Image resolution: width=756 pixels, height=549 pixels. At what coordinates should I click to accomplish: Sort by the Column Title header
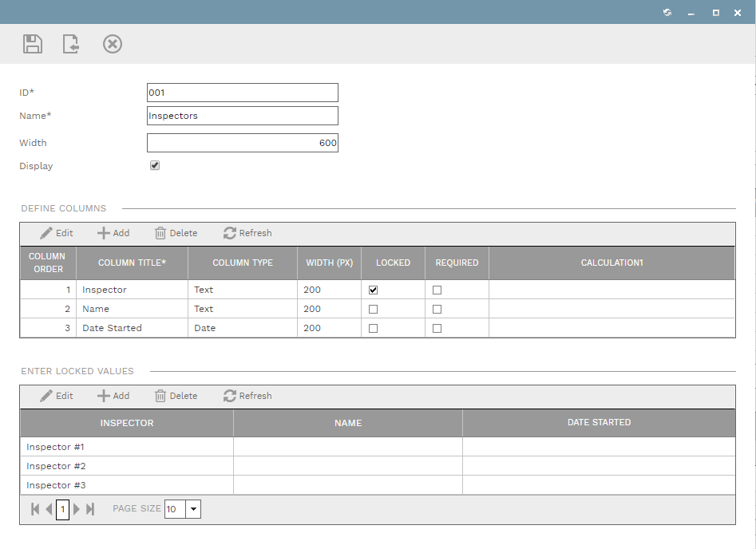(132, 263)
